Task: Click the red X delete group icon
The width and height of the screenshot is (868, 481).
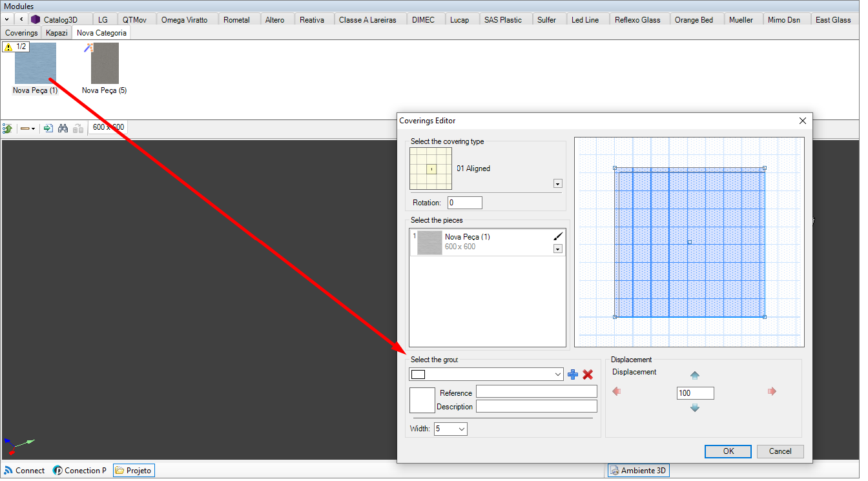Action: pyautogui.click(x=588, y=374)
